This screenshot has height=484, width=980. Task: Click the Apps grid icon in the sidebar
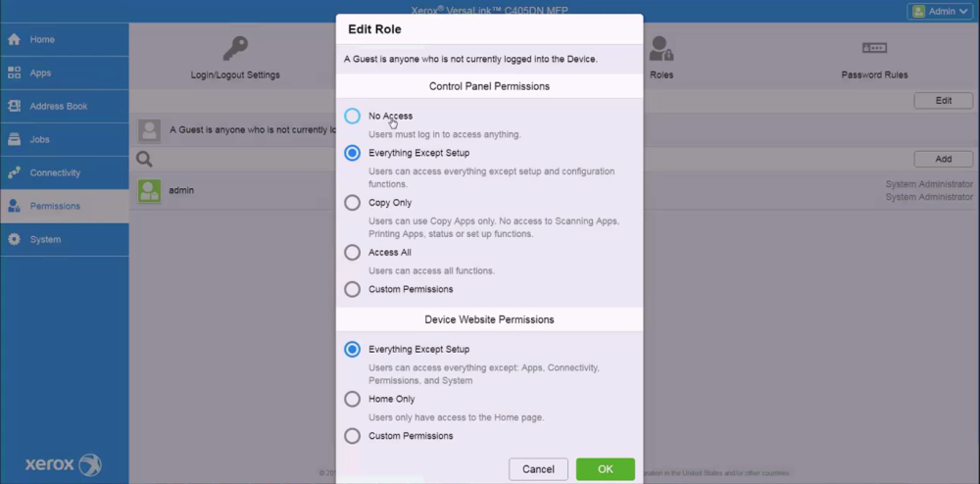(15, 73)
